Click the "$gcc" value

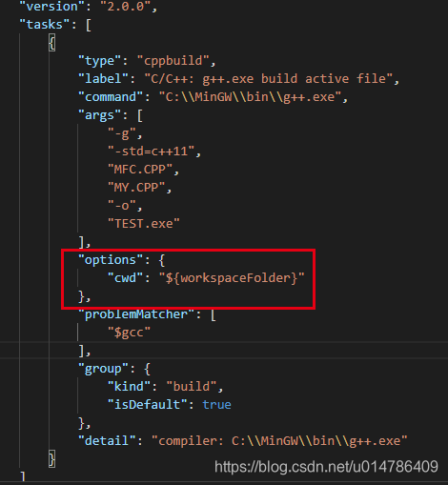(130, 333)
